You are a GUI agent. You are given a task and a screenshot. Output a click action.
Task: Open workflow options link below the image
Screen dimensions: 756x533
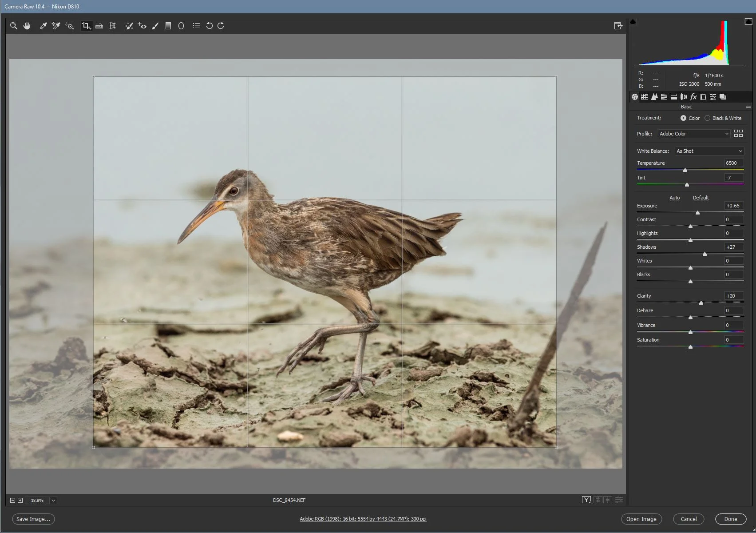tap(363, 519)
